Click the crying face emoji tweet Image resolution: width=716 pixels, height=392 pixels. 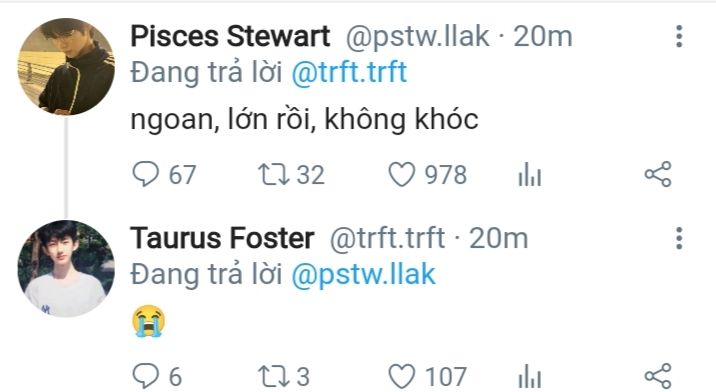click(148, 321)
